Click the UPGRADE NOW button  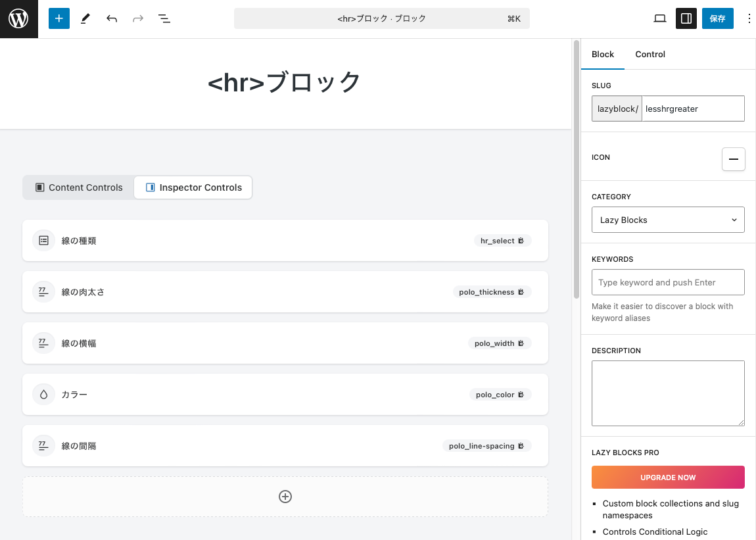point(668,478)
